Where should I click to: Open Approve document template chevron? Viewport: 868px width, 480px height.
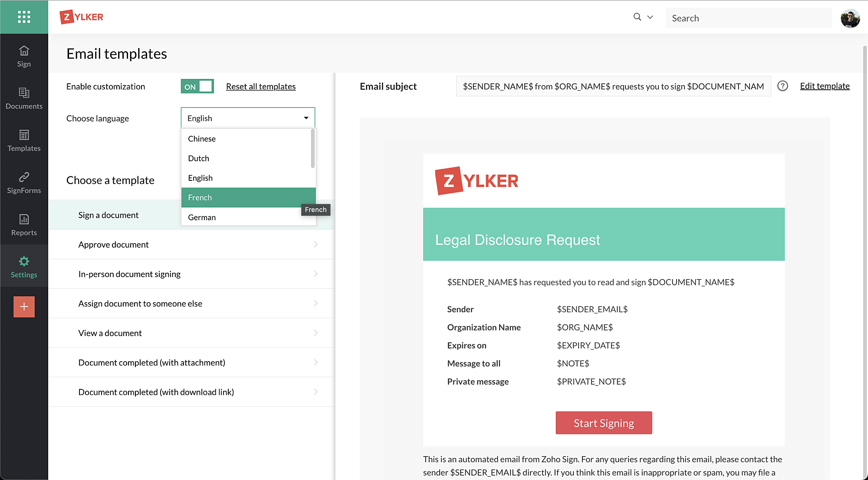pos(316,245)
